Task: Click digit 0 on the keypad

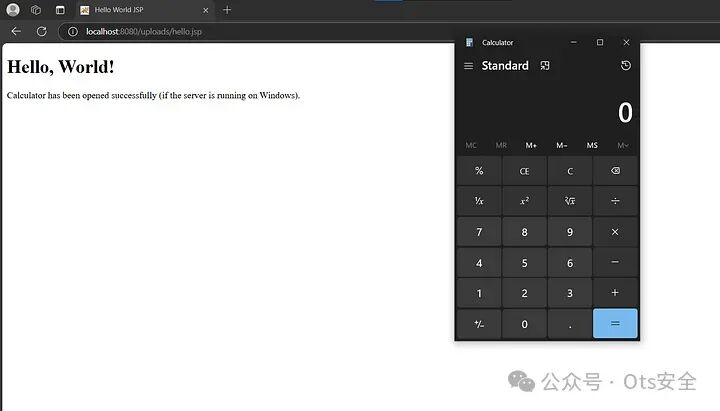Action: [x=524, y=324]
